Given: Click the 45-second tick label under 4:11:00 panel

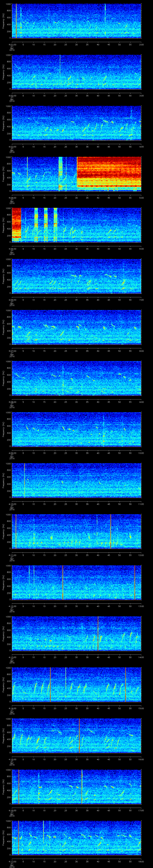Looking at the screenshot, I should [x=109, y=555].
